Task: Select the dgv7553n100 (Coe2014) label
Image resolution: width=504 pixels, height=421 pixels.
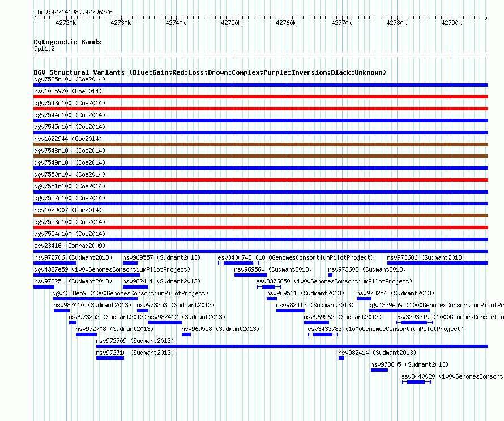Action: (70, 222)
